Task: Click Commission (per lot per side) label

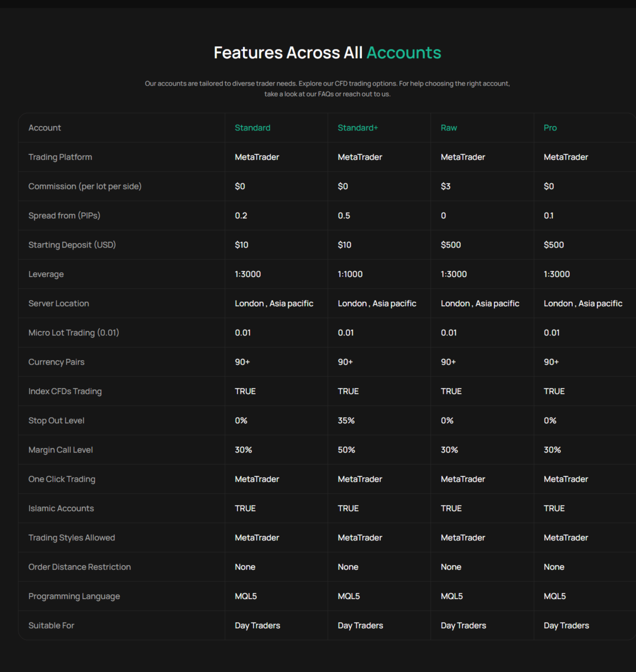Action: click(85, 186)
